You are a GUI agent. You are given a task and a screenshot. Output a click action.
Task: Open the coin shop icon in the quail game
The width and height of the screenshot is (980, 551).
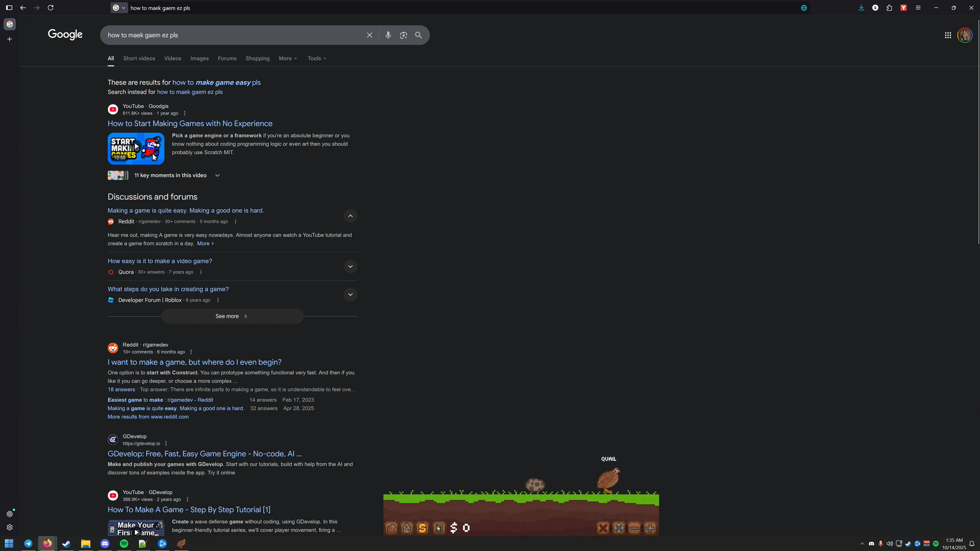pyautogui.click(x=422, y=528)
